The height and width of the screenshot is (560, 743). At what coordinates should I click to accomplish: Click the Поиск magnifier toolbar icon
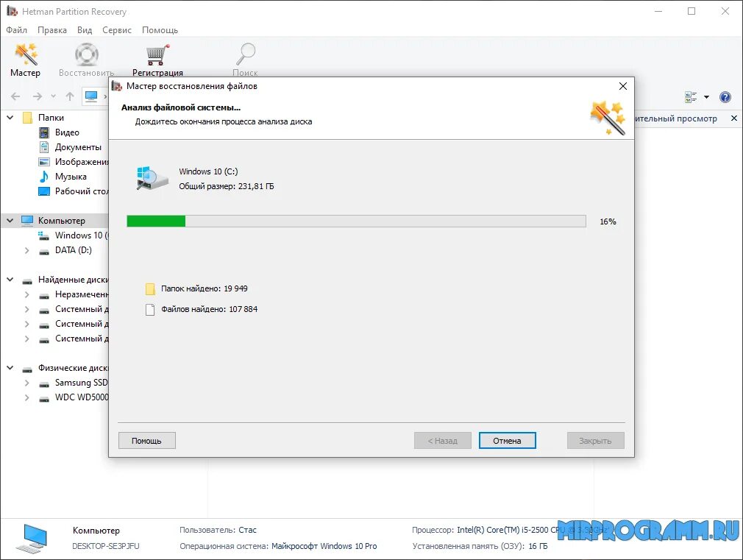(x=246, y=54)
